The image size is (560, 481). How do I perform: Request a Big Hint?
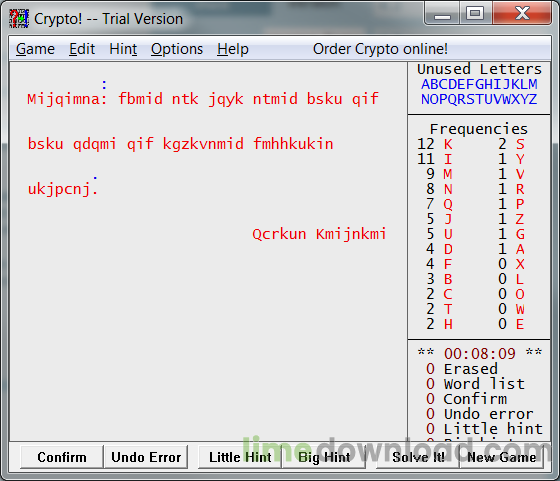pos(324,457)
